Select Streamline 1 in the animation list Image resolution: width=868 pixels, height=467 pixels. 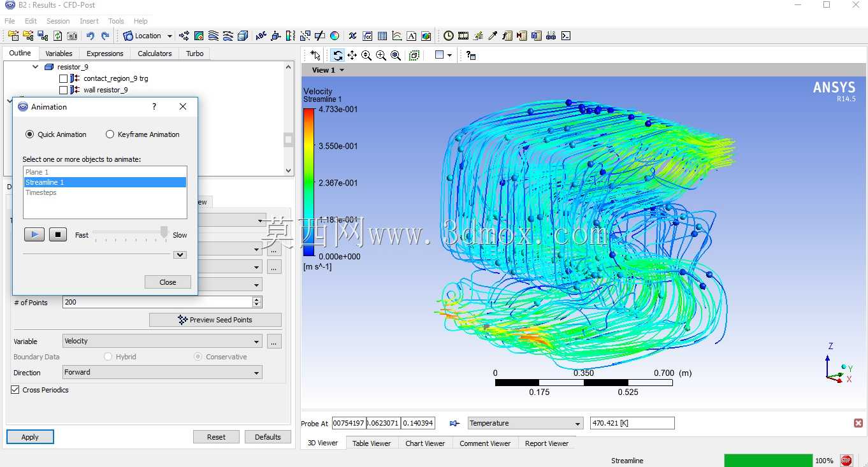click(105, 182)
